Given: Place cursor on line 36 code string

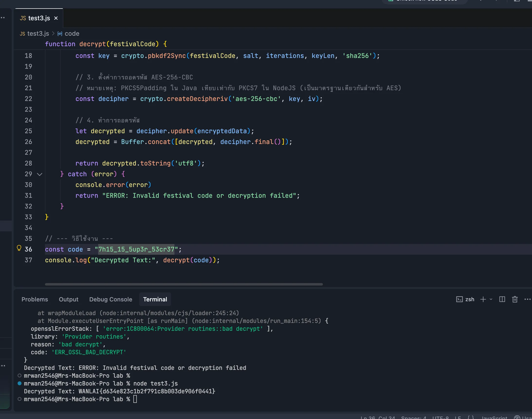Looking at the screenshot, I should [x=136, y=250].
